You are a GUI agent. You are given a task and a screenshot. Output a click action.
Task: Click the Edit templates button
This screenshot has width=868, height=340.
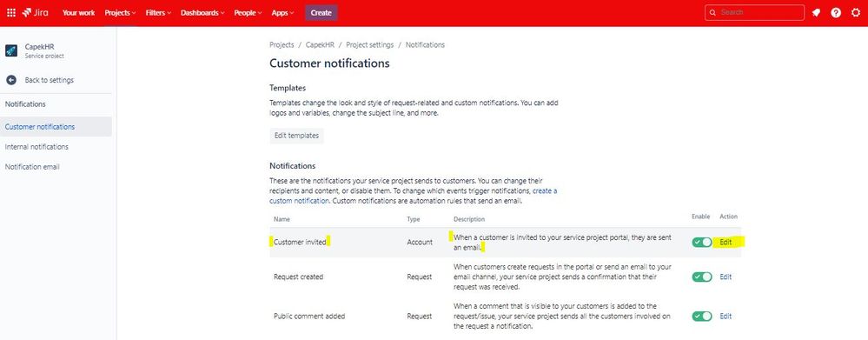(x=296, y=135)
